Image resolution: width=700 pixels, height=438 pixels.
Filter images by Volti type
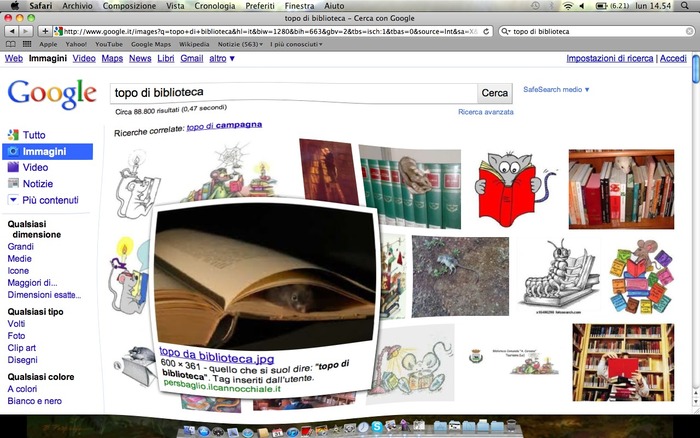[17, 324]
